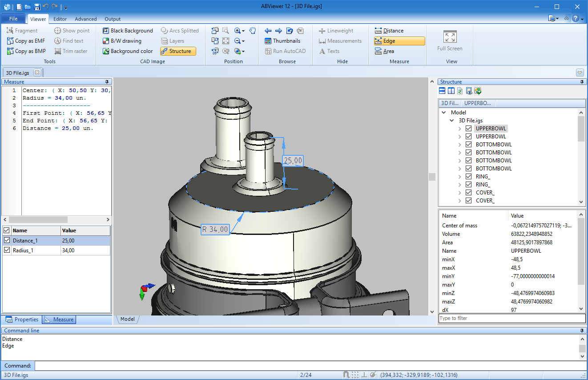Expand the first COVER_ tree node
Screen dimensions: 588x380
tap(460, 193)
